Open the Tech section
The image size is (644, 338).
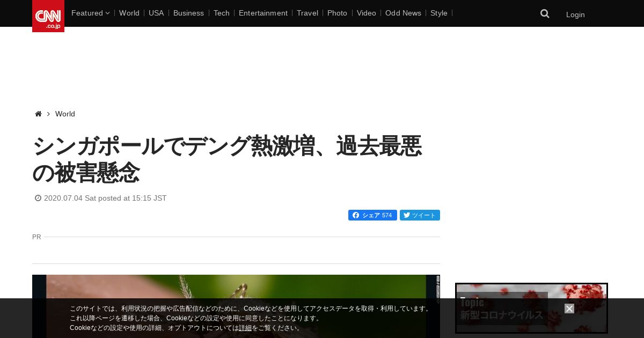(221, 13)
